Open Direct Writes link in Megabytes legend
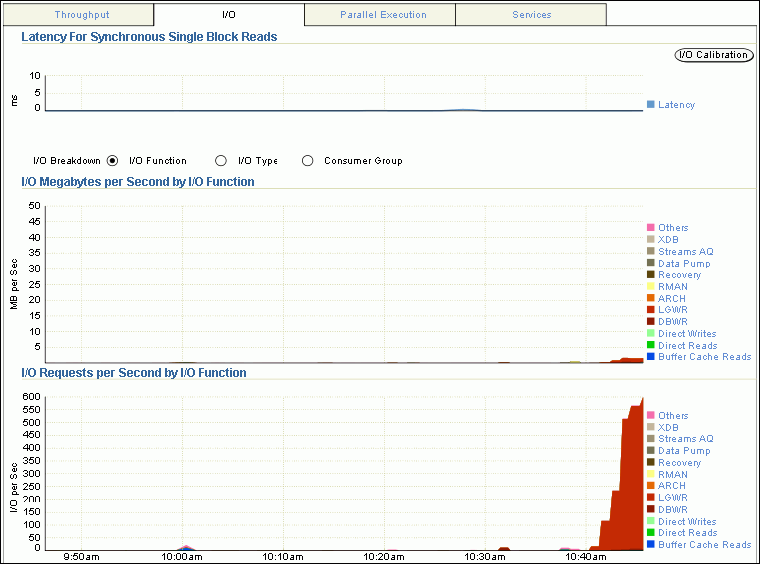The width and height of the screenshot is (760, 564). [687, 334]
